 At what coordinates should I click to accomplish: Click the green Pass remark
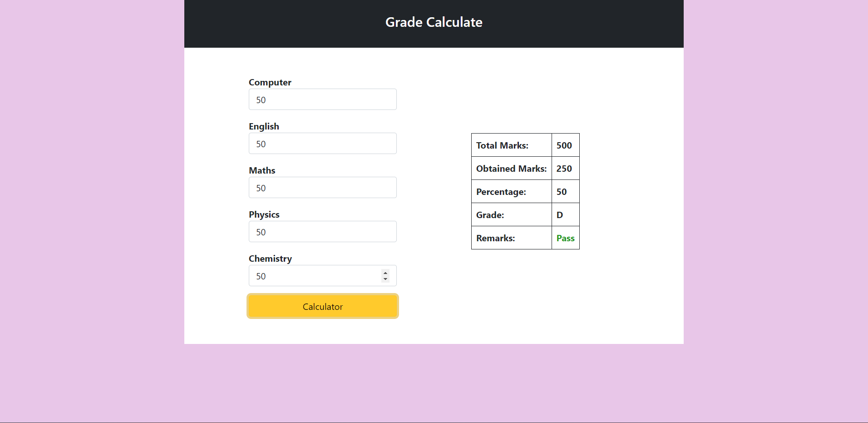click(x=565, y=238)
